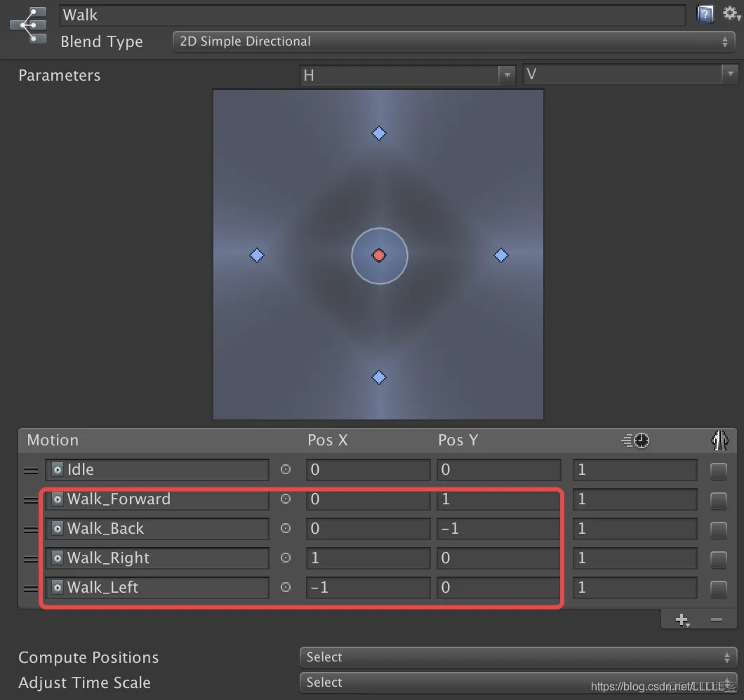Screen dimensions: 744x700
Task: Open object picker for Walk_Left motion
Action: pos(286,587)
